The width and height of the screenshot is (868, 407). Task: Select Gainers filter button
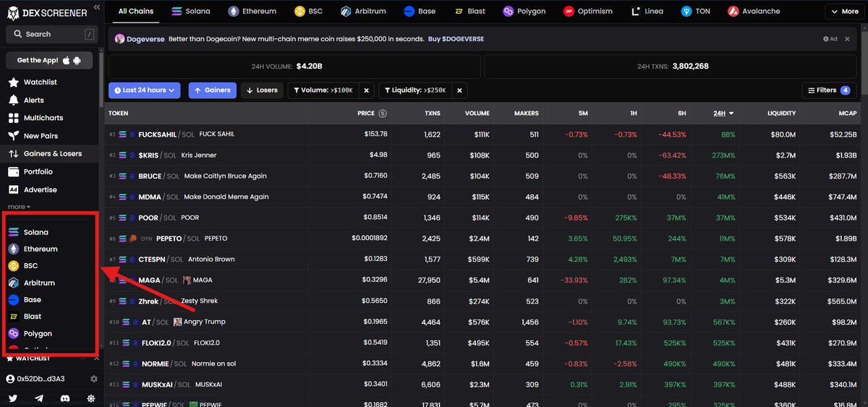pos(212,90)
